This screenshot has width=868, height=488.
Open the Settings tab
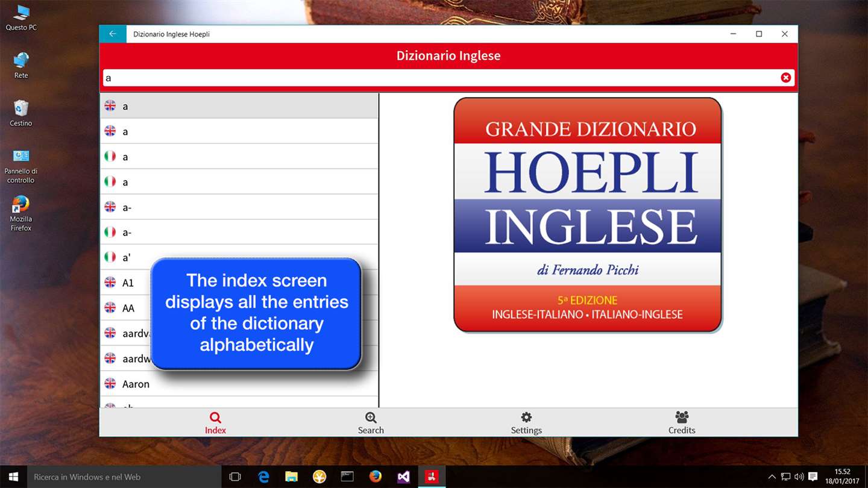coord(526,423)
